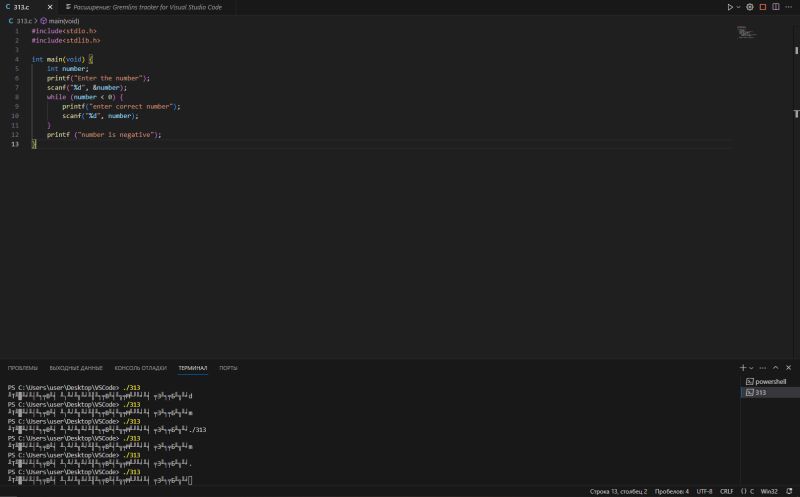Close the terminal panel
The width and height of the screenshot is (800, 497).
788,367
